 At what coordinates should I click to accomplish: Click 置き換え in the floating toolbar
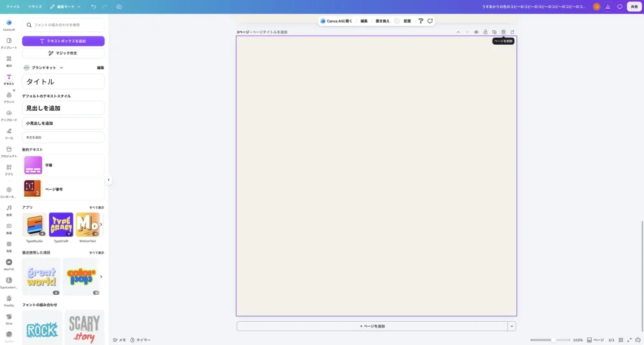(x=382, y=21)
